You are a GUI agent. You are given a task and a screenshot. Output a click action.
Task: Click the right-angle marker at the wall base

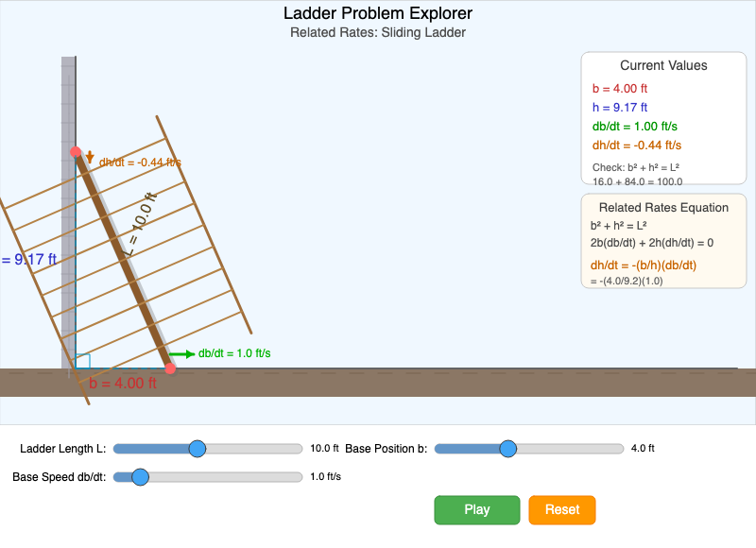83,359
